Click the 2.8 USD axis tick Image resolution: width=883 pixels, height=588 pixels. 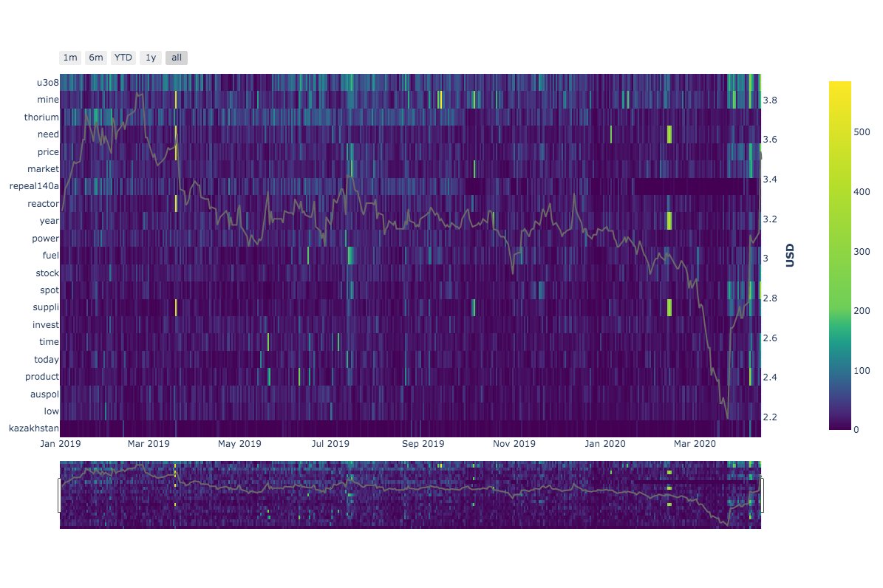tap(770, 298)
